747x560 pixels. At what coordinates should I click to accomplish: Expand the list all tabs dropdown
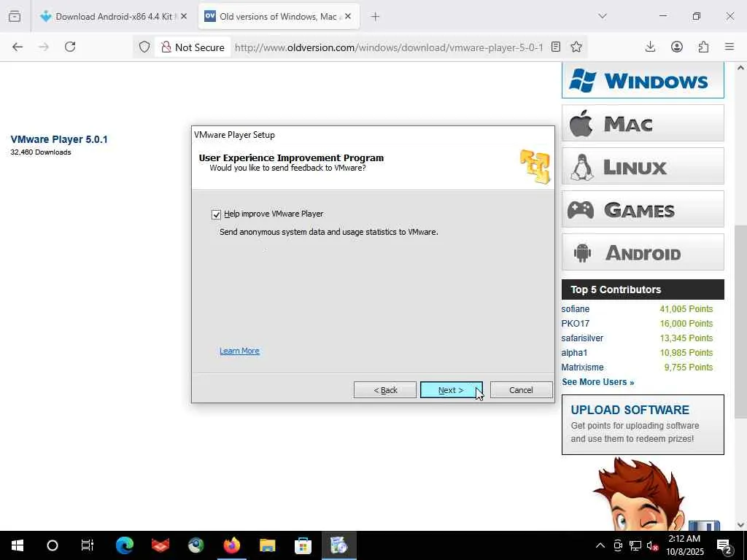click(x=603, y=16)
